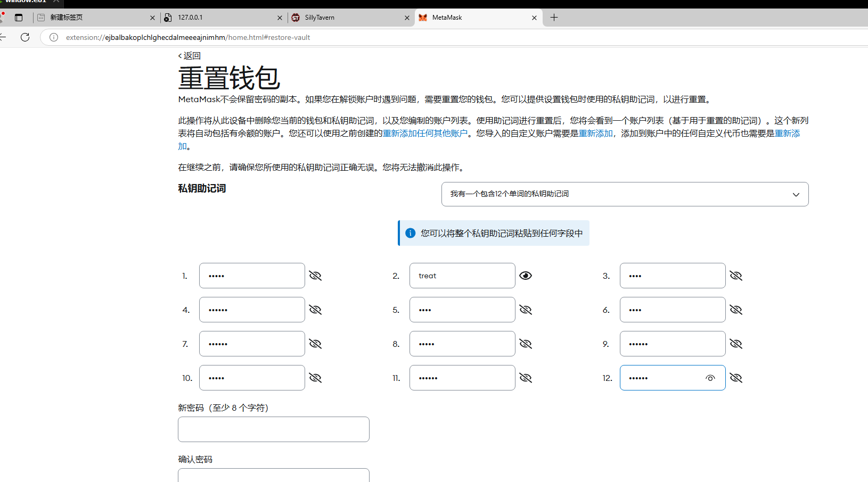868x482 pixels.
Task: Click the browser reveal-password eye inside field 12
Action: [710, 378]
